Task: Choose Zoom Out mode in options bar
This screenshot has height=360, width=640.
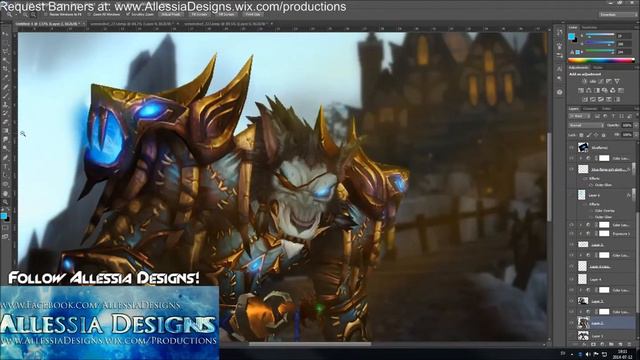Action: click(x=33, y=15)
